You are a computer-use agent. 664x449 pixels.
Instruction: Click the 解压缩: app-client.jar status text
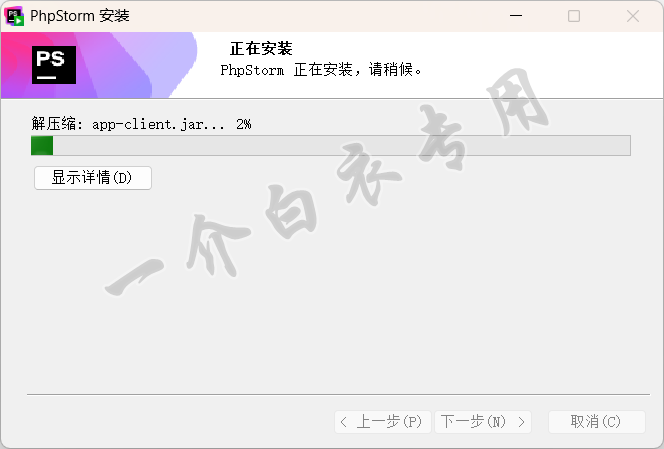[128, 124]
